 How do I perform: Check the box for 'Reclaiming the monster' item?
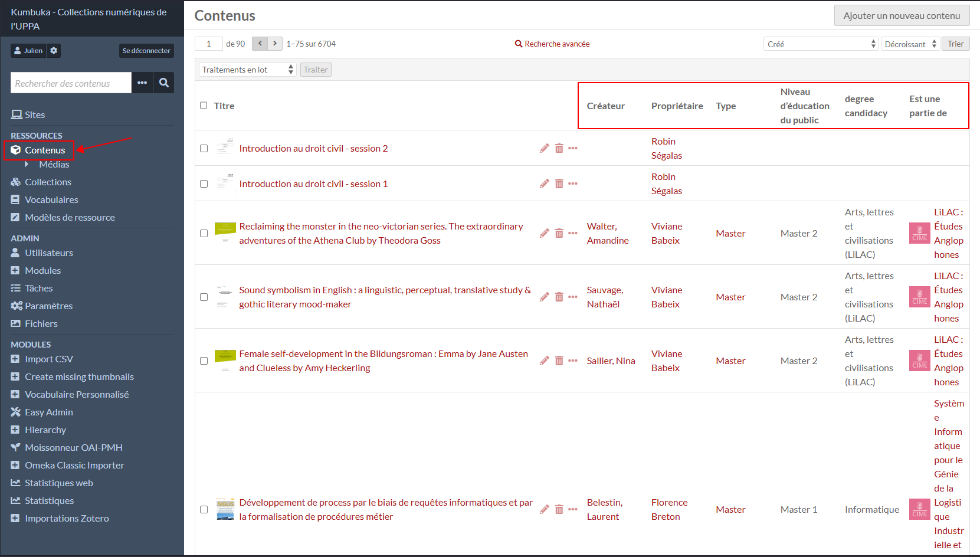coord(204,233)
